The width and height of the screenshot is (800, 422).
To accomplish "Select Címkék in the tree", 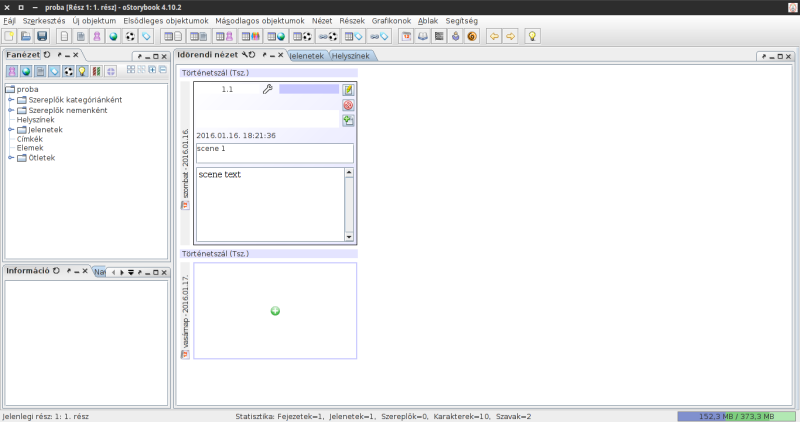I will pos(30,139).
